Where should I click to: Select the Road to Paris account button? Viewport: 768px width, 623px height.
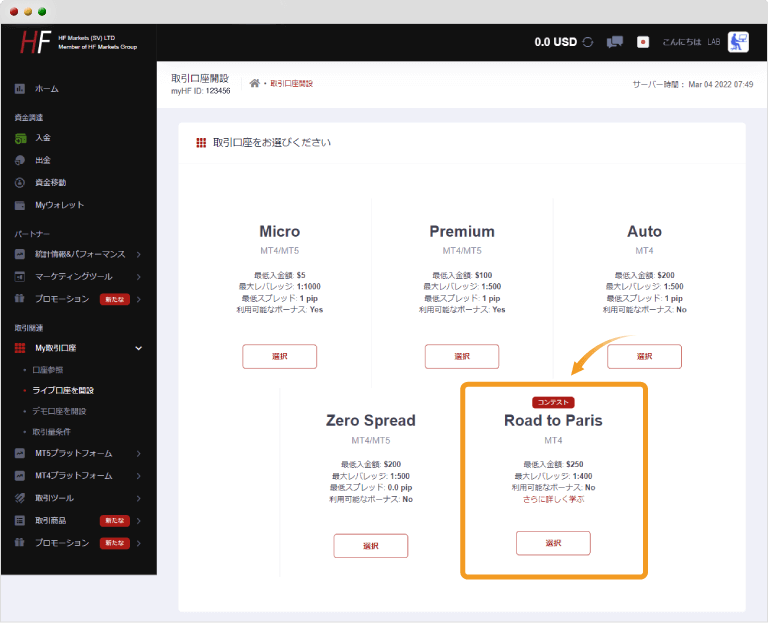click(x=553, y=542)
